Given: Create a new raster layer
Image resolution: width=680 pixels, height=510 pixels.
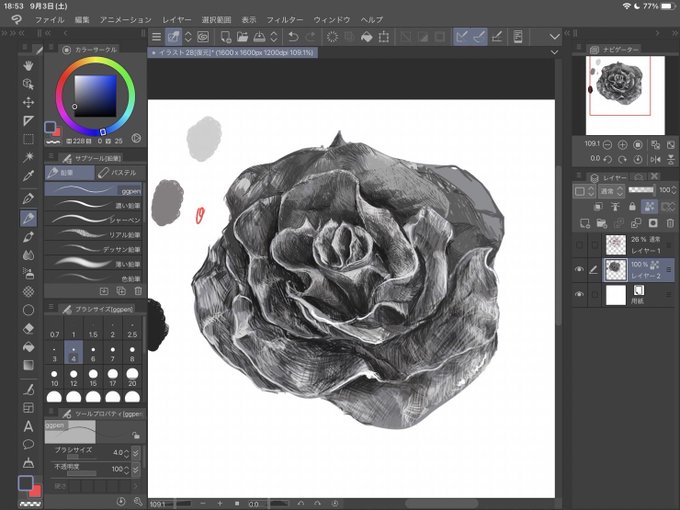Looking at the screenshot, I should [x=585, y=223].
